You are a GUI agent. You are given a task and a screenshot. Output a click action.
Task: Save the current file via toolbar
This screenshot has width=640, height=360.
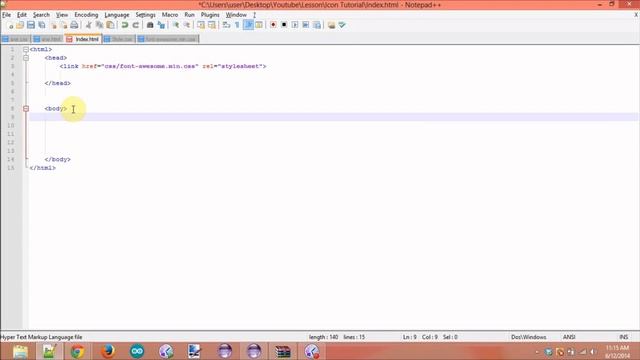tap(31, 25)
